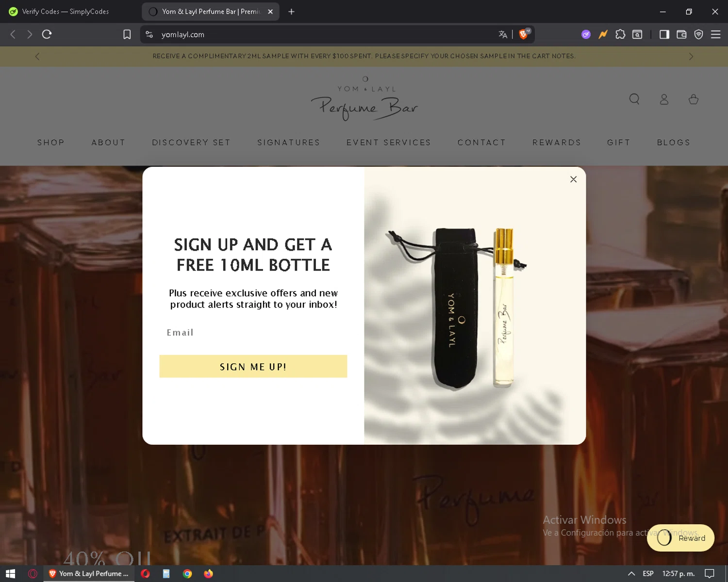
Task: Reload the current page
Action: click(x=47, y=34)
